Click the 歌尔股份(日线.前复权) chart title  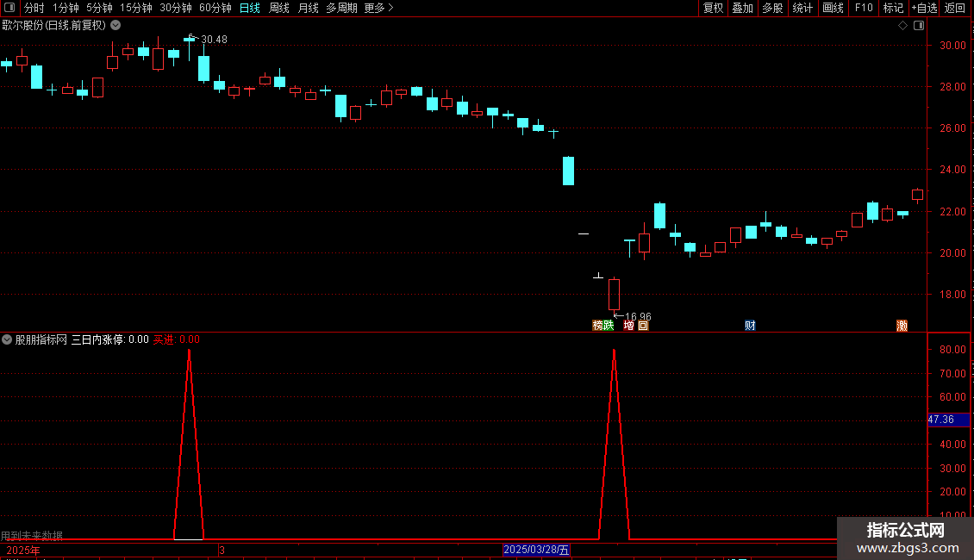click(54, 26)
